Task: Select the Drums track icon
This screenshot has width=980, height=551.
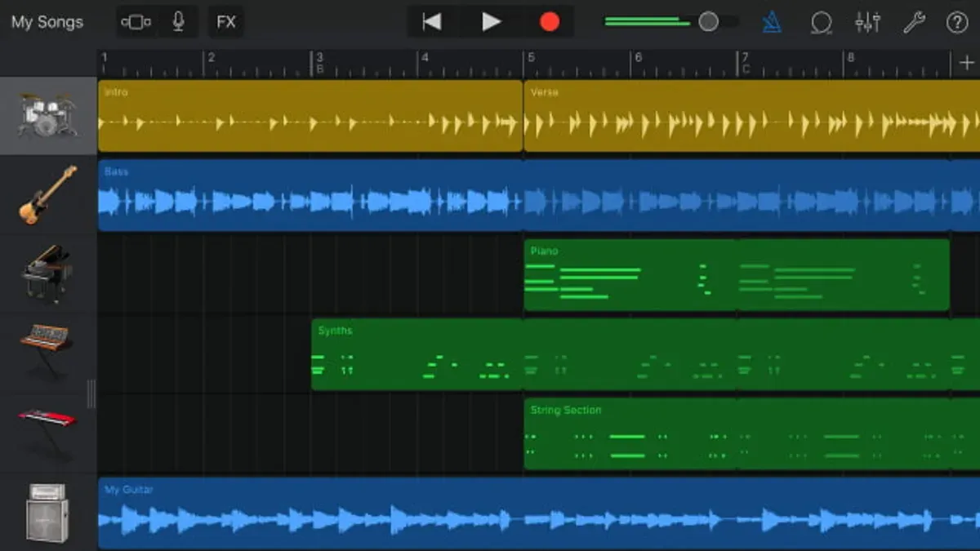Action: [48, 115]
